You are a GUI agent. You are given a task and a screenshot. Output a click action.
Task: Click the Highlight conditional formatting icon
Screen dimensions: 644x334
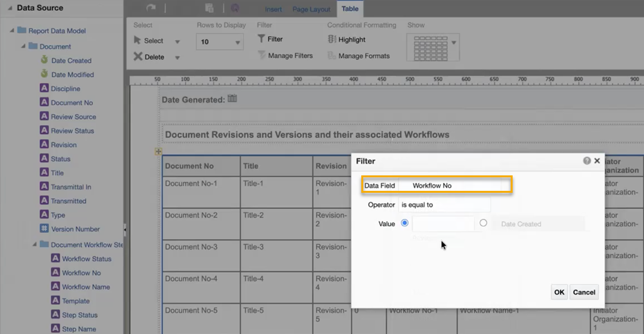coord(332,39)
